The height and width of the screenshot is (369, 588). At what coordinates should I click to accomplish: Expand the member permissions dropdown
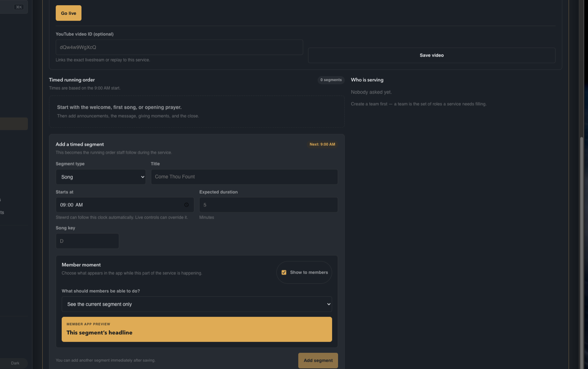point(197,304)
